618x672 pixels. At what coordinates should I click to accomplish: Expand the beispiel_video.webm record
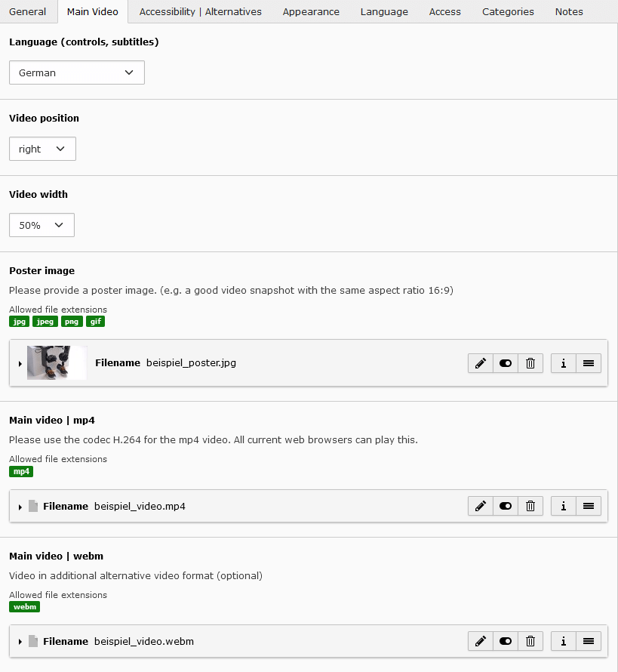20,642
